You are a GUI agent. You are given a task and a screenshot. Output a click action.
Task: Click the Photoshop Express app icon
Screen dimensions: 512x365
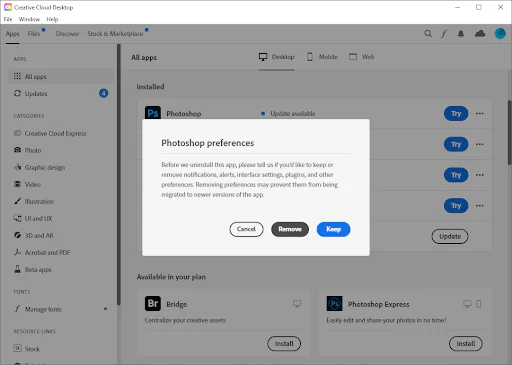pyautogui.click(x=334, y=304)
